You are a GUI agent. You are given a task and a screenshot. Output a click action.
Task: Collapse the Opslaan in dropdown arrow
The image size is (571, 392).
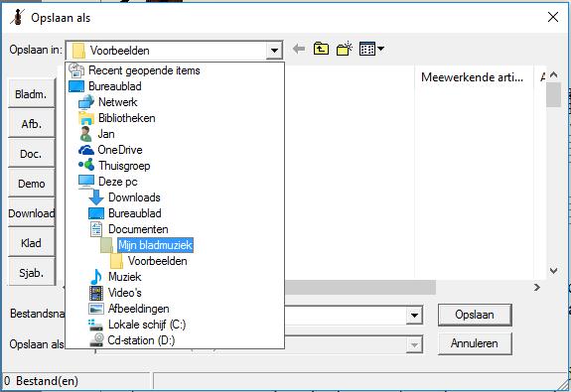[x=274, y=51]
